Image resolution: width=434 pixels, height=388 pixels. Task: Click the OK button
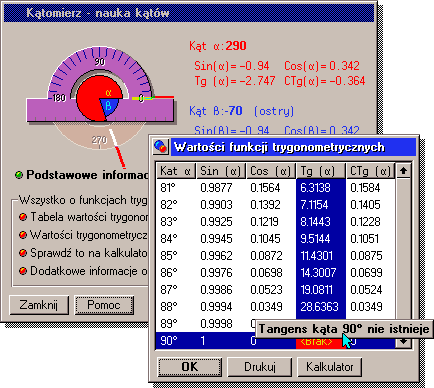point(190,367)
